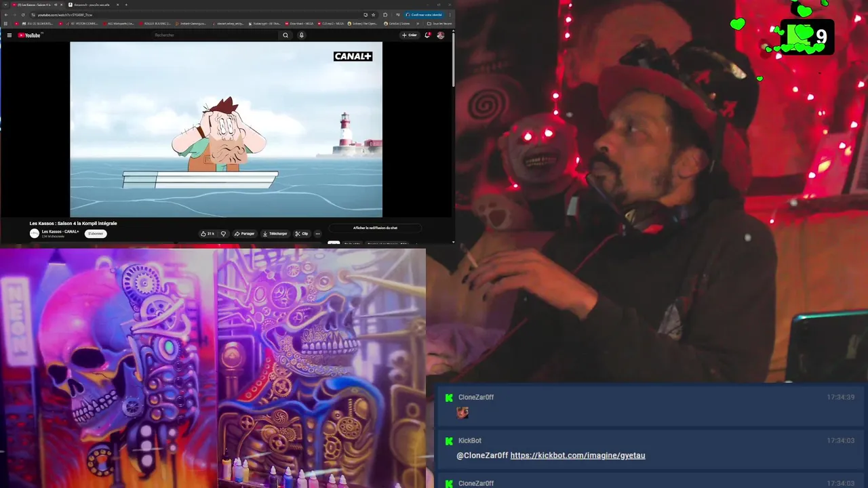The image size is (868, 488).
Task: Bookmark page with the star icon
Action: coord(373,15)
